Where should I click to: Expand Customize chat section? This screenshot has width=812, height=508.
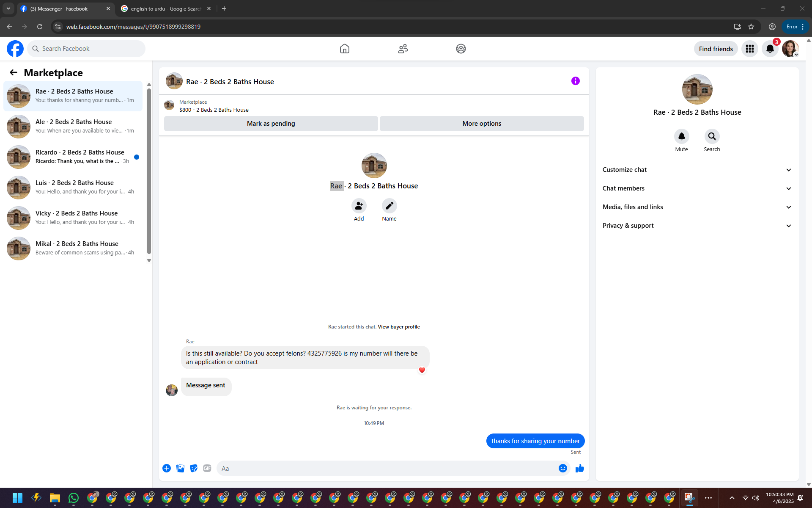(697, 170)
